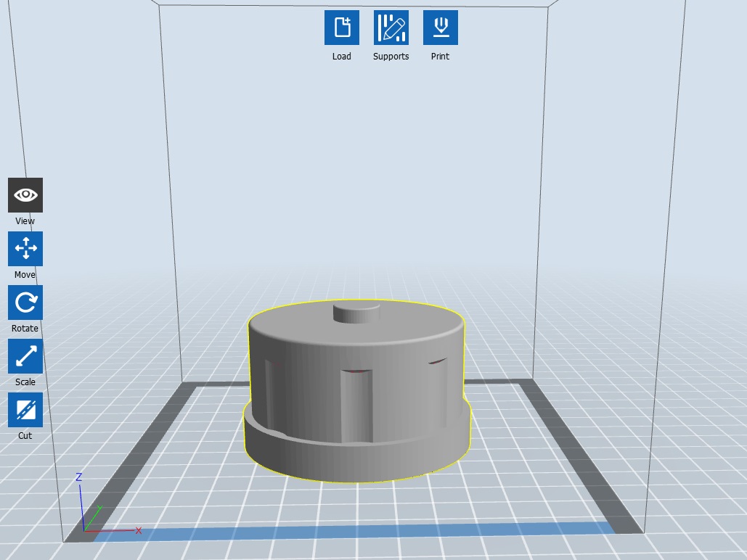Viewport: 747px width, 560px height.
Task: Click the Load file icon
Action: click(341, 28)
